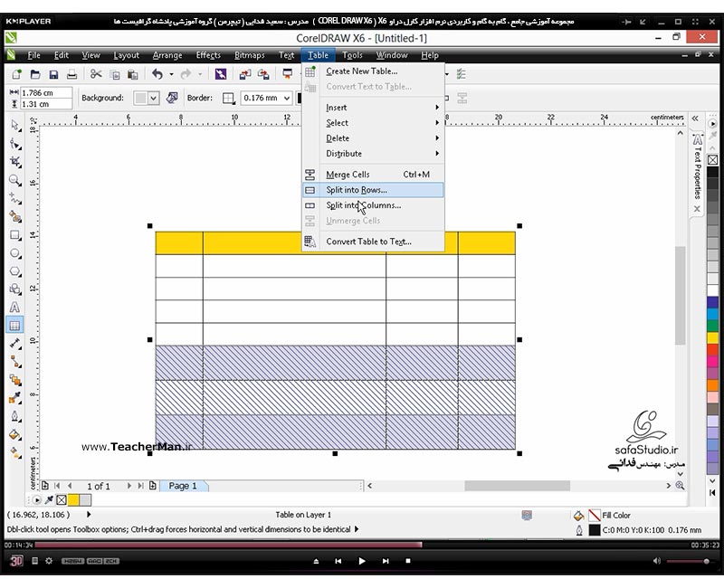Click the No Color swatch in palette
The height and width of the screenshot is (588, 724).
click(712, 160)
